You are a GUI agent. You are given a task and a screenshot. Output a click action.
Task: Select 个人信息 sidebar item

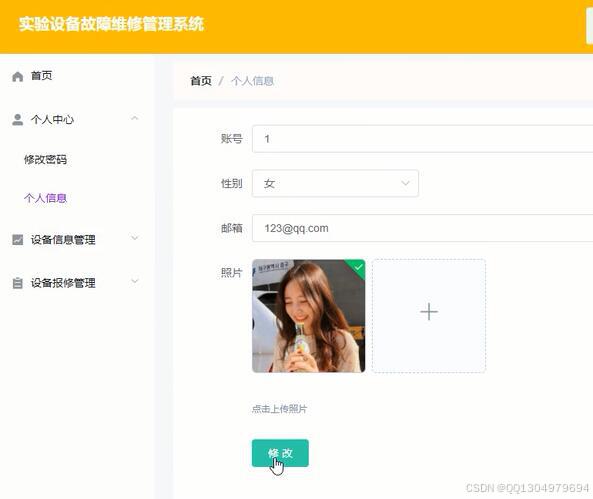coord(45,198)
